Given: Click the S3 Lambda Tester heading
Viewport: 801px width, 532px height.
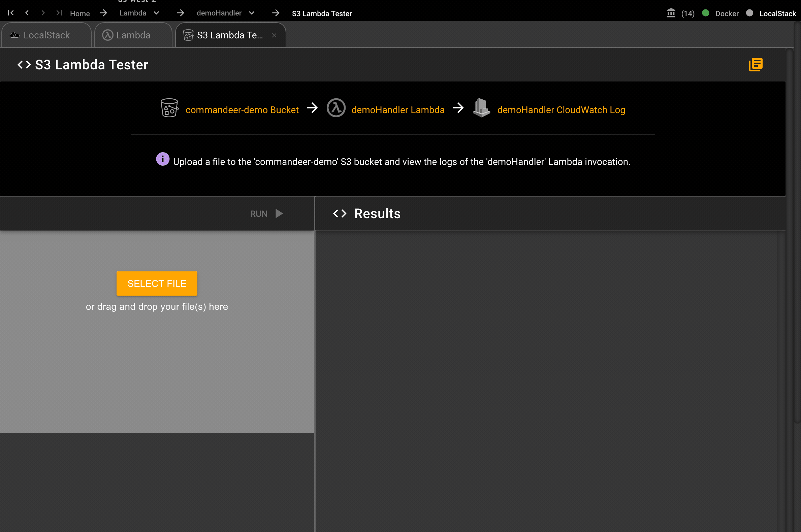Looking at the screenshot, I should point(92,65).
